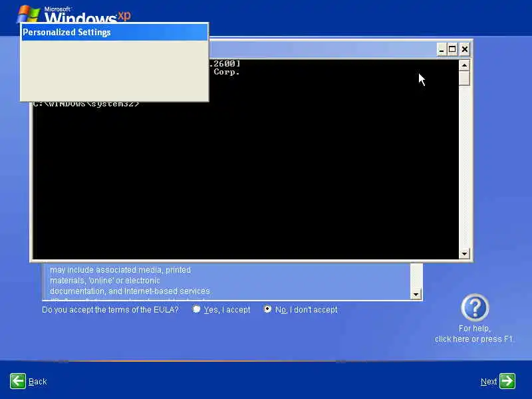Click the 'Do you accept the terms of the EULA?' text
The image size is (532, 399).
pyautogui.click(x=110, y=310)
